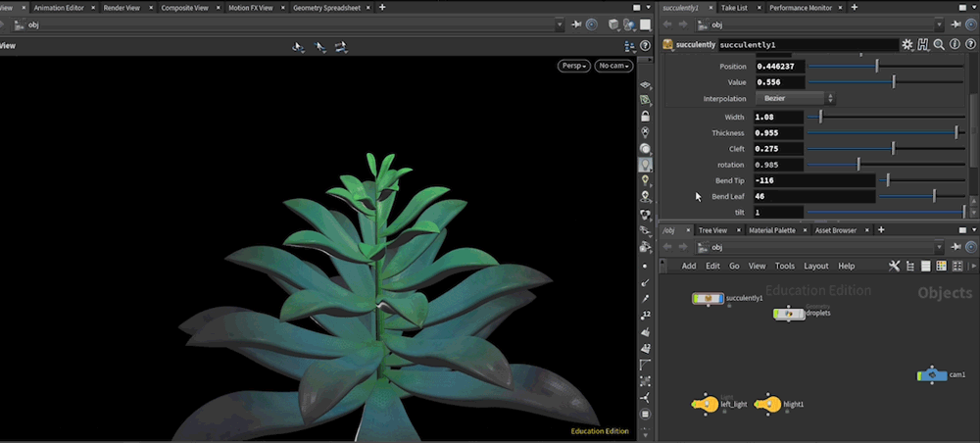Open the Tools menu in network editor
Screen dimensions: 980x443
784,267
